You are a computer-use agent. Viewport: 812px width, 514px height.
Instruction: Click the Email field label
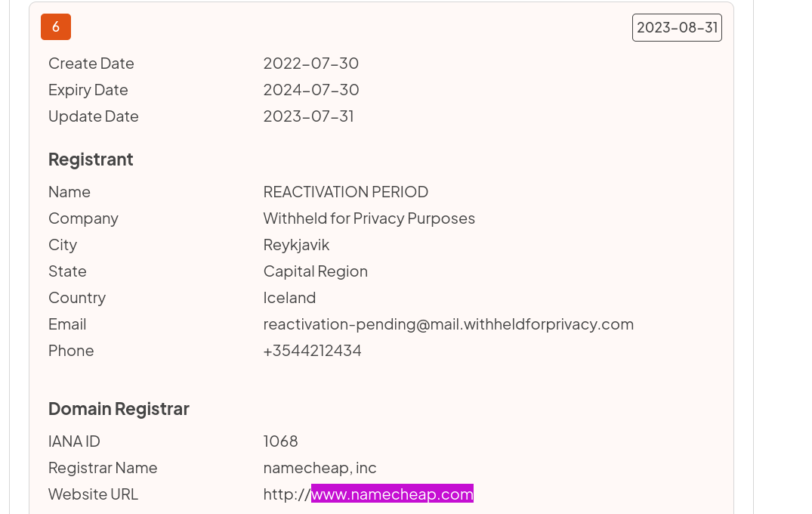(x=67, y=324)
